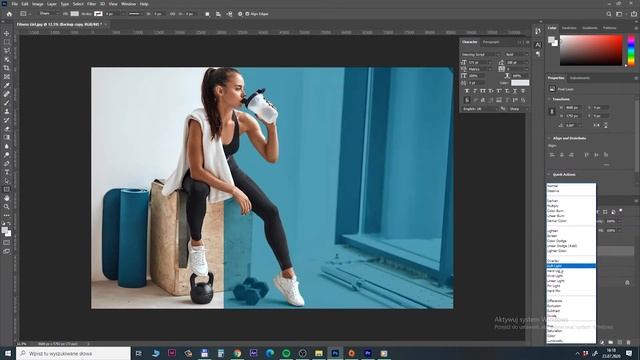
Task: Switch to the Paragraph tab
Action: click(x=491, y=42)
